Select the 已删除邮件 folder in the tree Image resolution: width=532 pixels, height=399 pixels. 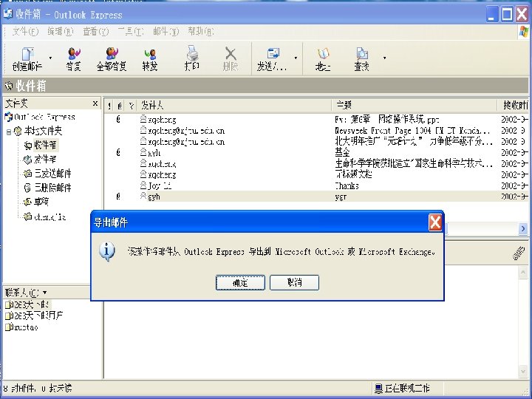pos(47,188)
